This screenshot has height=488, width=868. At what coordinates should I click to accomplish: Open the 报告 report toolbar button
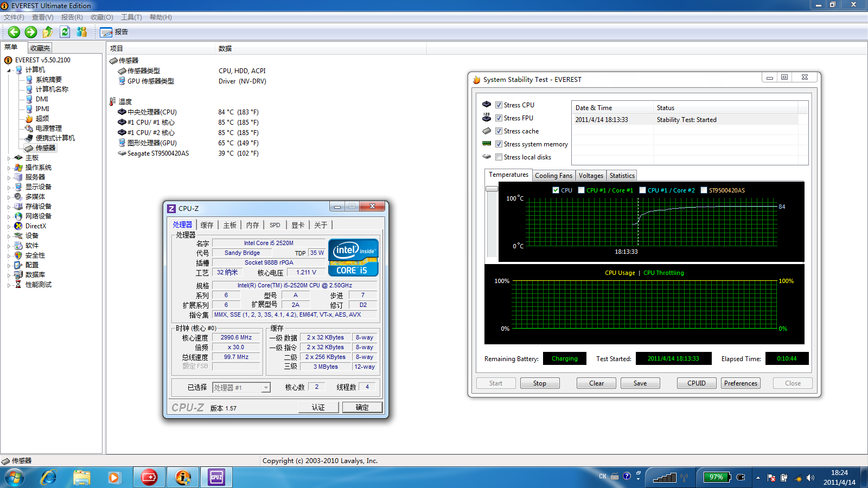(x=114, y=32)
